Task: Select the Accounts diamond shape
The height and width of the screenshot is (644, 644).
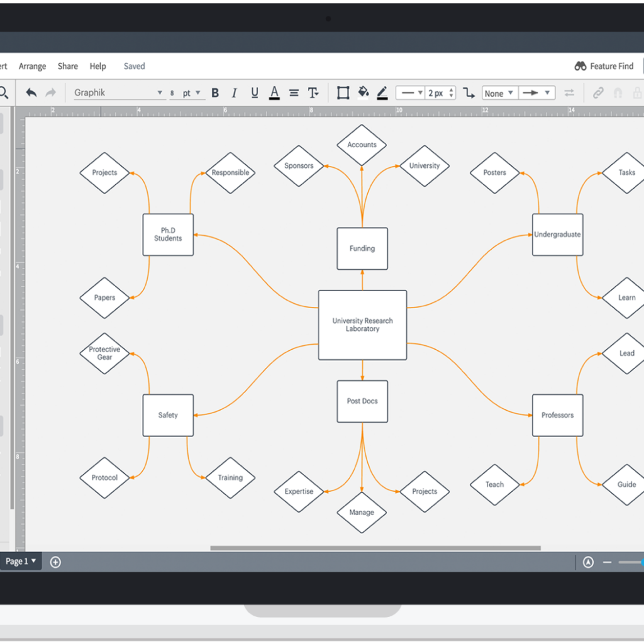Action: tap(362, 145)
